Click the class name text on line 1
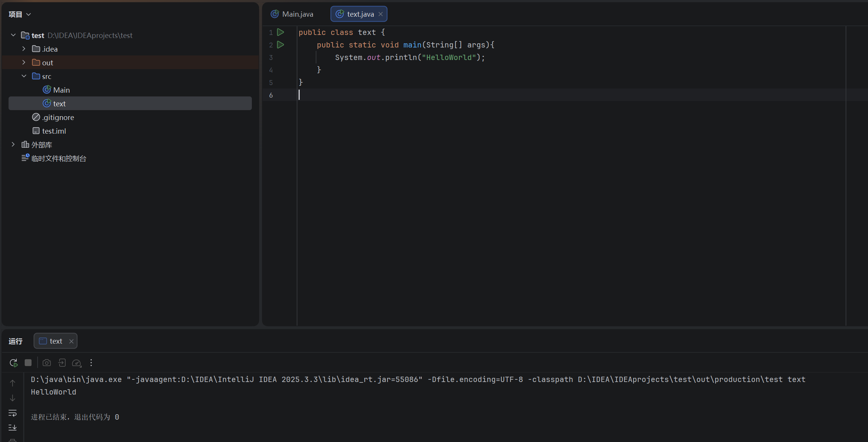The image size is (868, 442). [367, 32]
